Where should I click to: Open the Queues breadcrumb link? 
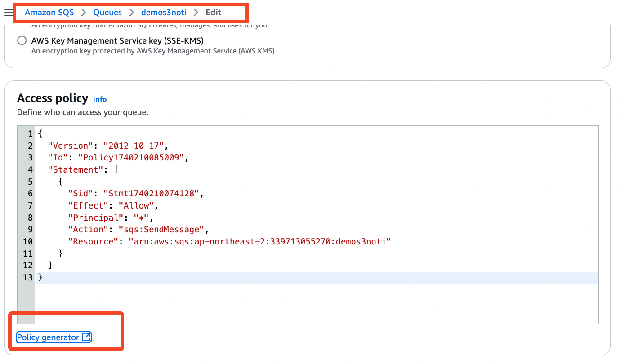[107, 13]
